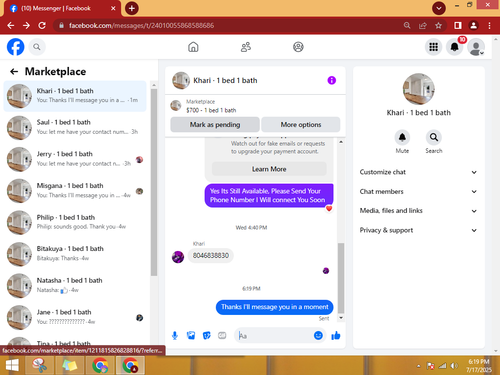Go back in browser history
The height and width of the screenshot is (375, 500).
pyautogui.click(x=11, y=25)
